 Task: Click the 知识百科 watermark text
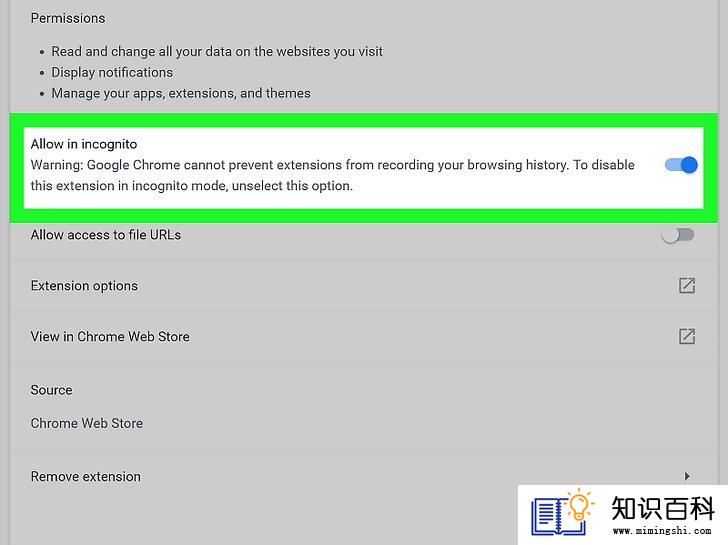(663, 508)
